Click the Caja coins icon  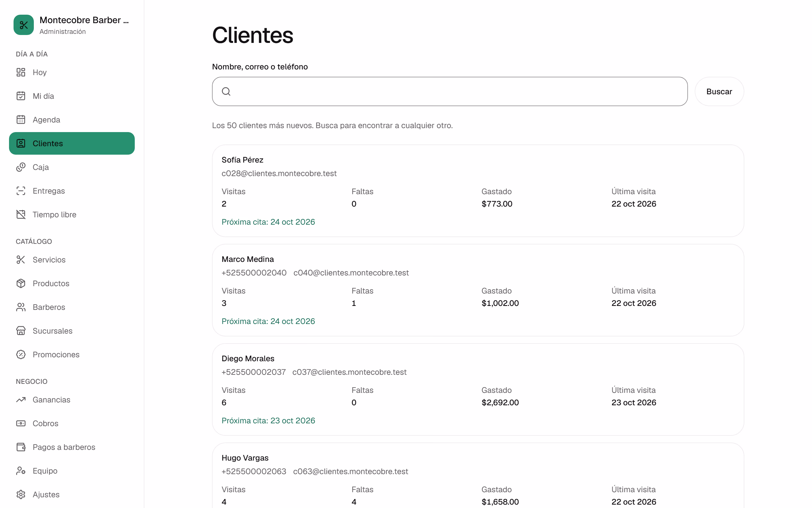point(21,167)
